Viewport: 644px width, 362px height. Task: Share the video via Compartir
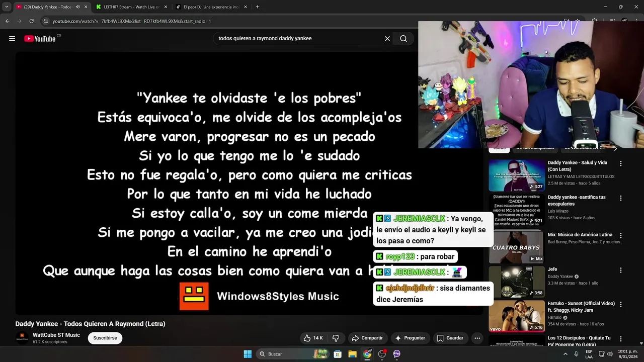tap(367, 338)
